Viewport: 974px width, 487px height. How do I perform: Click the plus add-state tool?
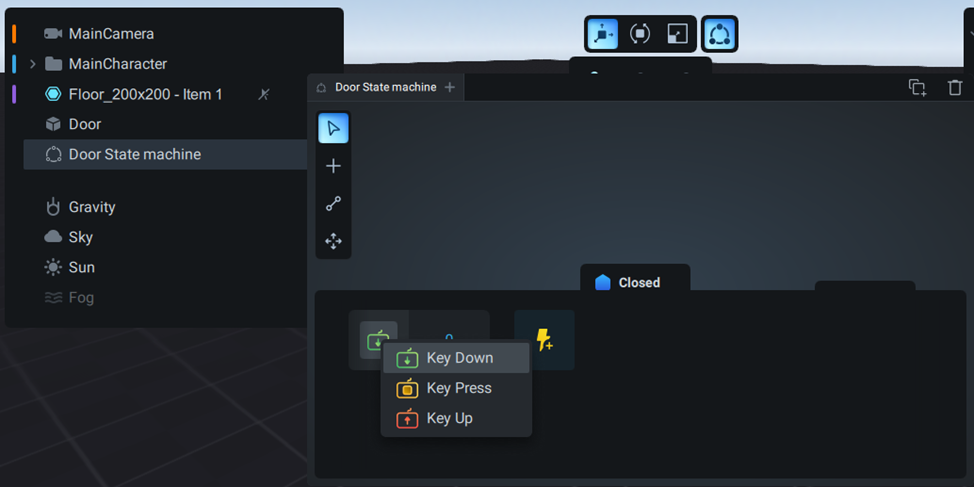pyautogui.click(x=333, y=166)
